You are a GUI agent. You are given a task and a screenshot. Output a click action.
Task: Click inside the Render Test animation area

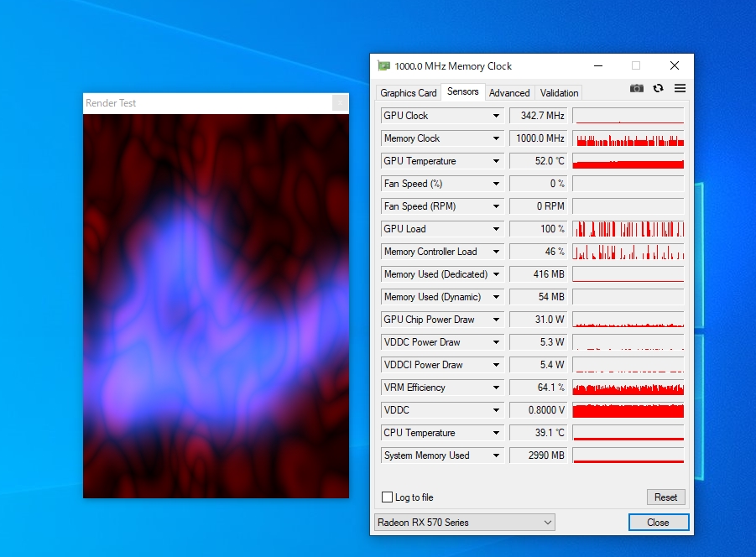(x=216, y=306)
